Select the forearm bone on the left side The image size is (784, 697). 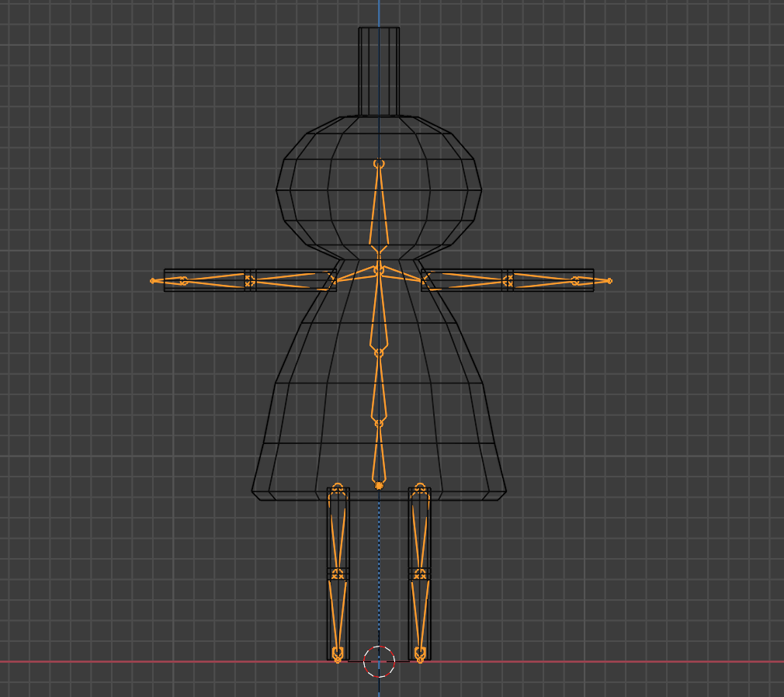(215, 280)
